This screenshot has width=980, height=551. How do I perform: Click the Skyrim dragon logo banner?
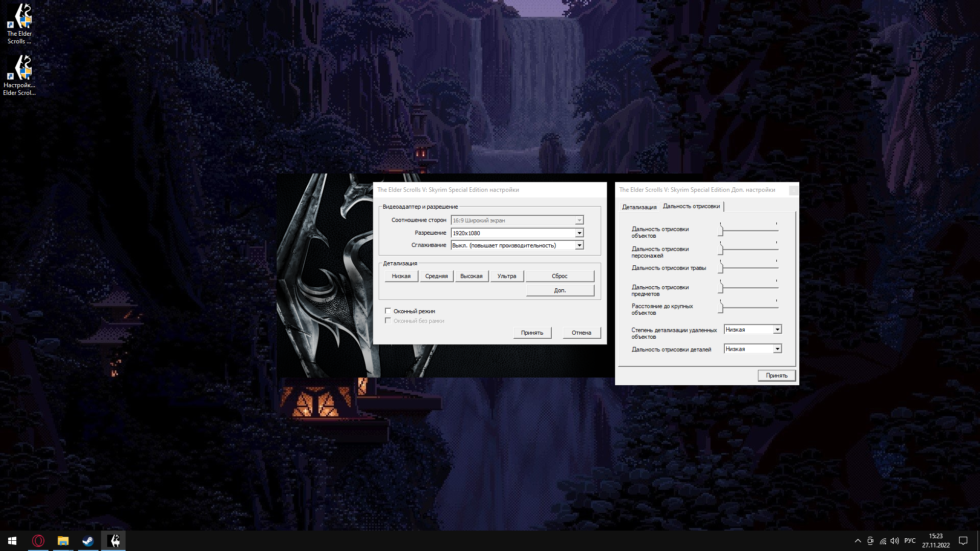pos(325,275)
